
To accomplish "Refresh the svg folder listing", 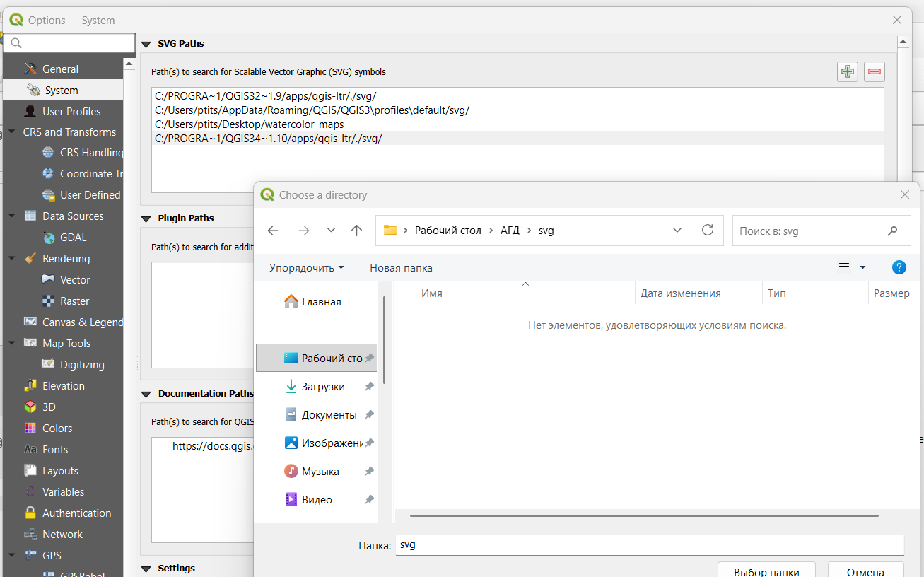I will tap(708, 231).
